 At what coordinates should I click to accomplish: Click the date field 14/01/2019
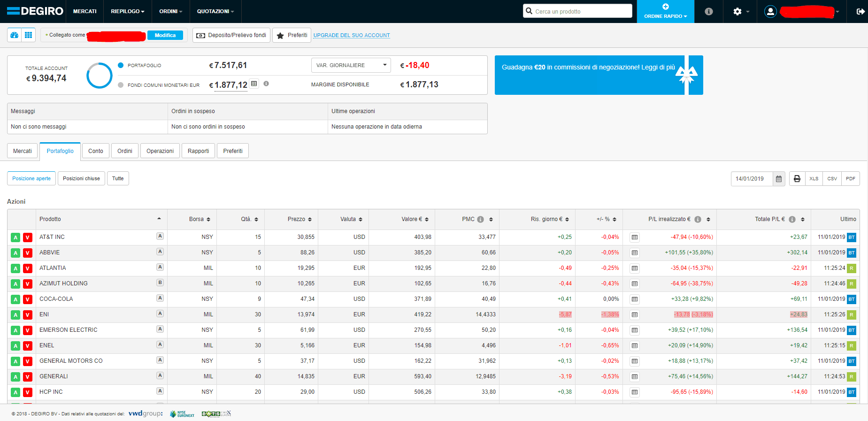click(752, 179)
